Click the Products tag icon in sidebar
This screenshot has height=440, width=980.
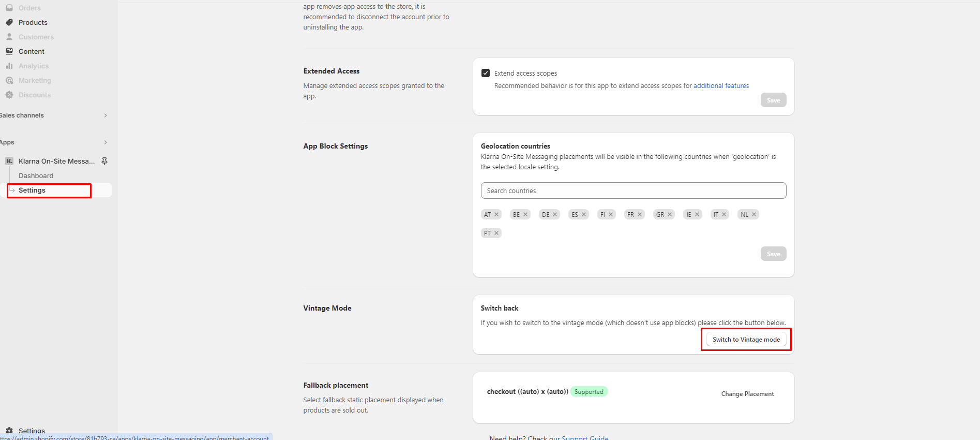pyautogui.click(x=9, y=22)
